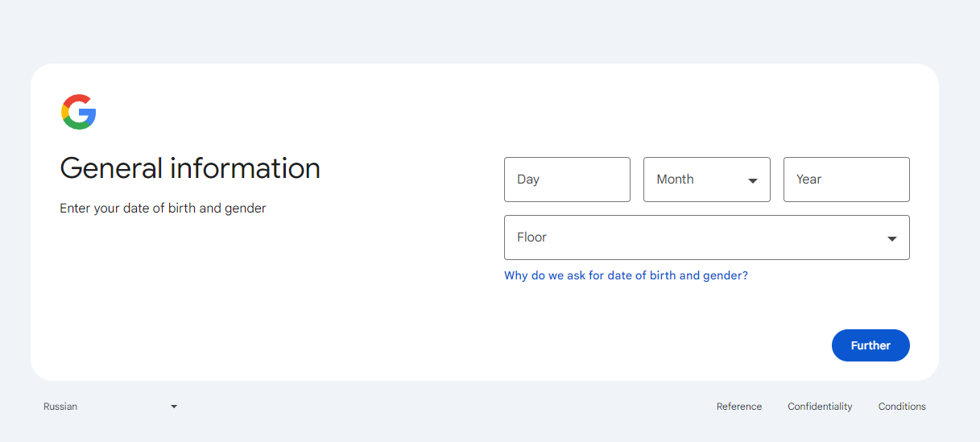Click the 'Enter your date of birth and gender' text
The width and height of the screenshot is (980, 442).
[163, 209]
